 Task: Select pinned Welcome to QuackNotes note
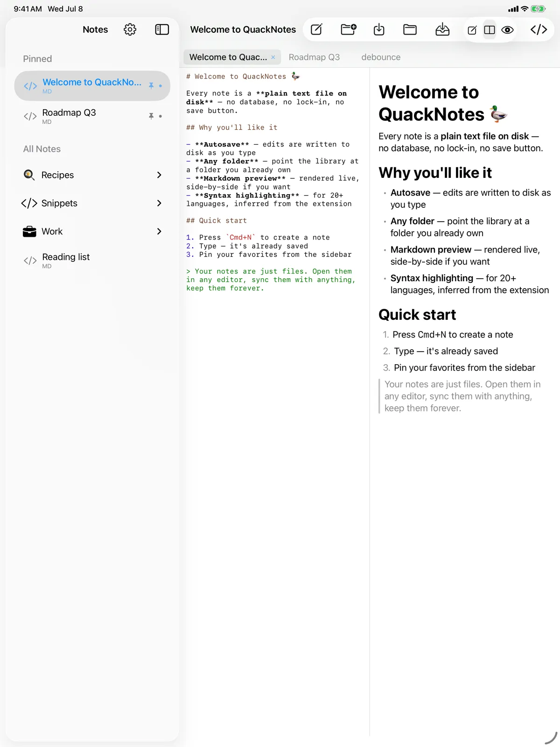[92, 86]
